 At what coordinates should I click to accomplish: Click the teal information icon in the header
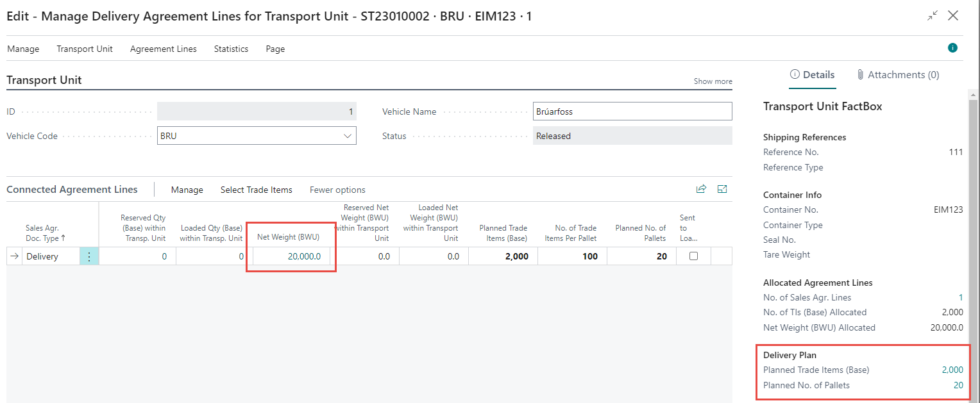pyautogui.click(x=952, y=48)
